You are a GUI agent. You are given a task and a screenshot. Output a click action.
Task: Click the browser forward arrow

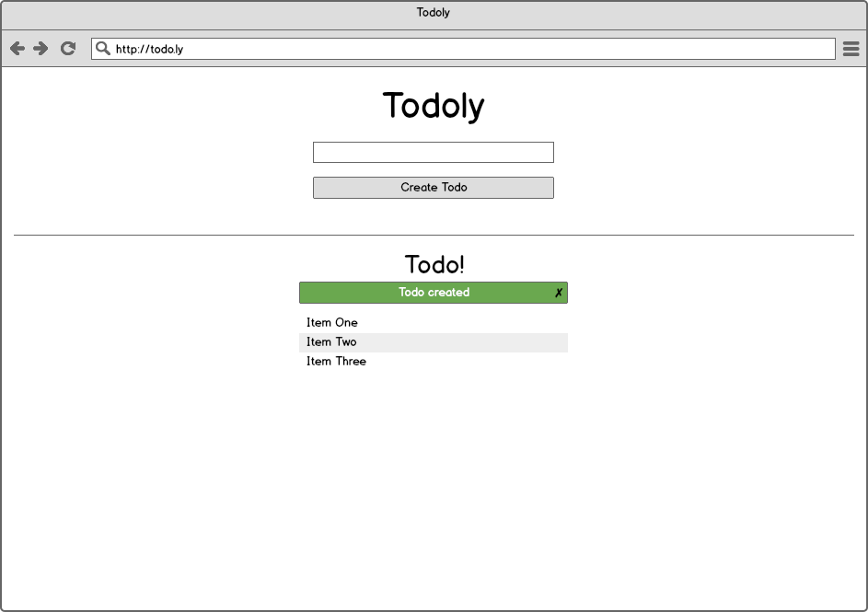point(41,49)
